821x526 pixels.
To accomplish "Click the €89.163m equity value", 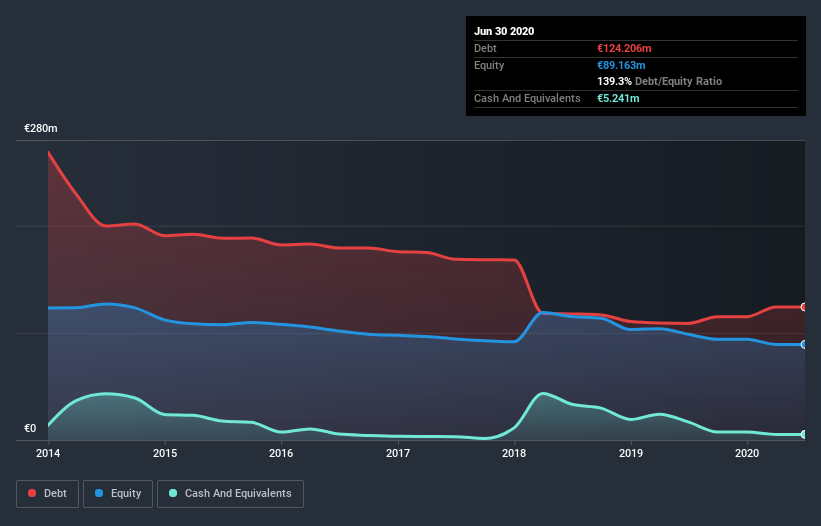I will click(x=621, y=65).
